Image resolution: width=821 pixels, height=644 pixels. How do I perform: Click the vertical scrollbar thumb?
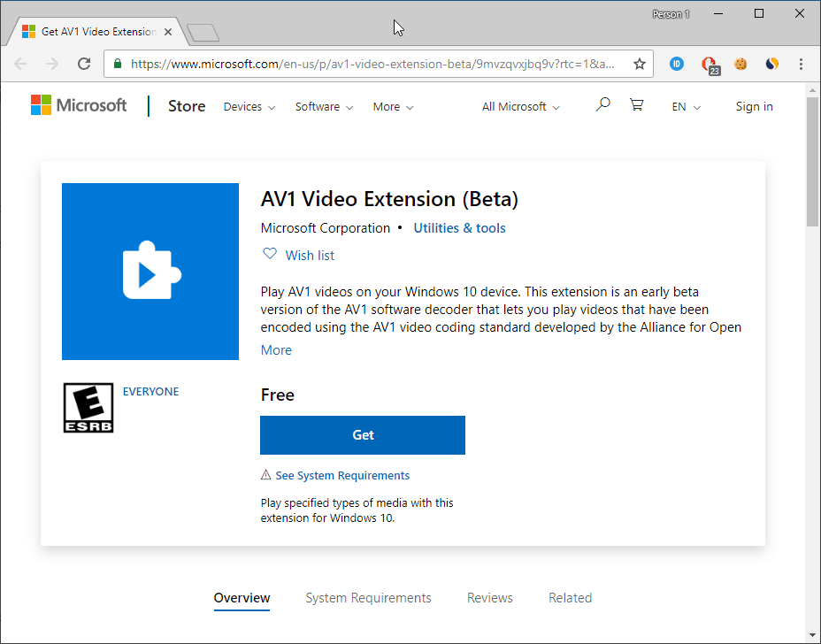812,161
